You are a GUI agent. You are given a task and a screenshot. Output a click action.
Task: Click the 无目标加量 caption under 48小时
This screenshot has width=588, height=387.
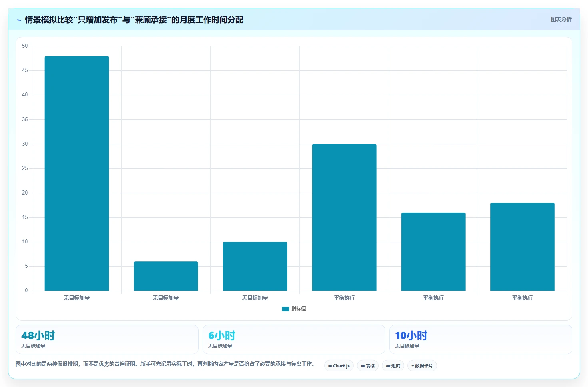(x=33, y=346)
